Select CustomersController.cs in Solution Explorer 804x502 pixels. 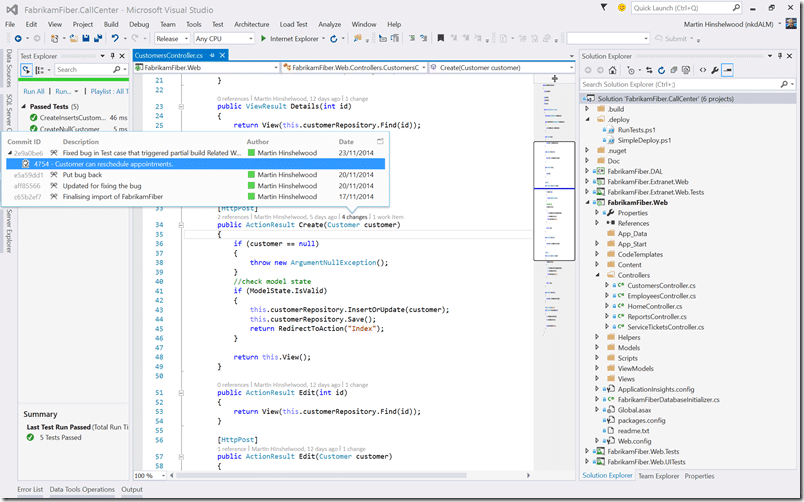[x=661, y=286]
